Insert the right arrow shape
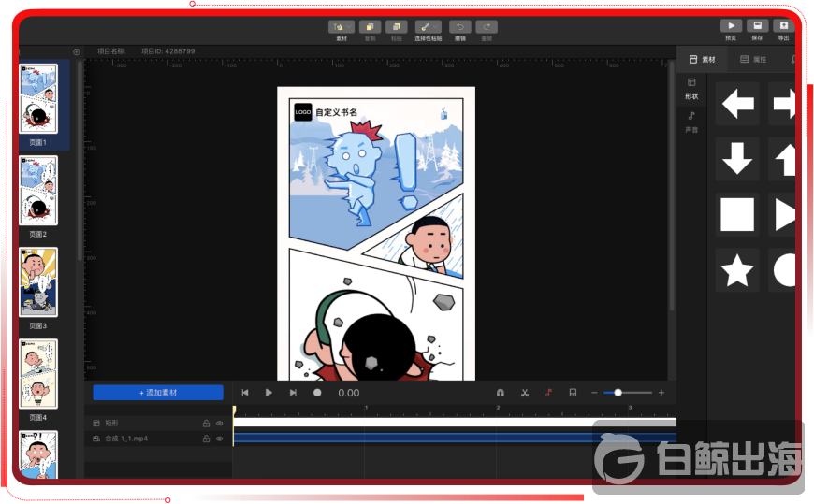814x504 pixels. click(x=782, y=103)
